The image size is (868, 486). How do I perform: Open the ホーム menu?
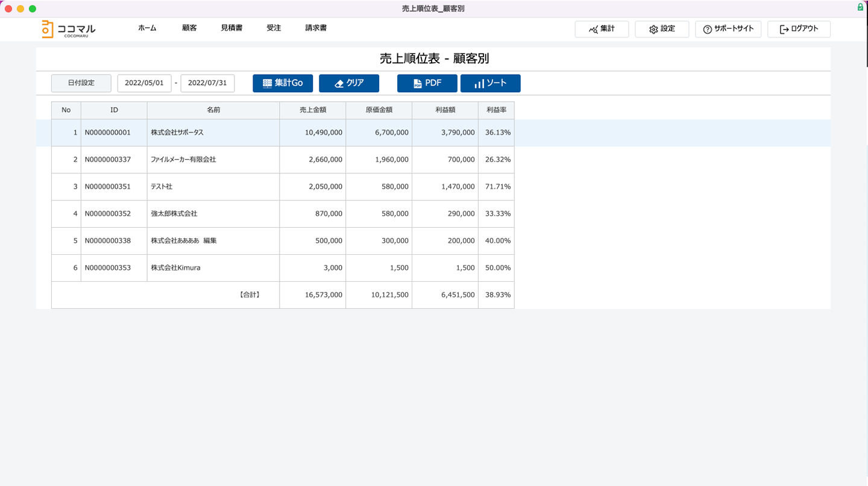[x=147, y=28]
